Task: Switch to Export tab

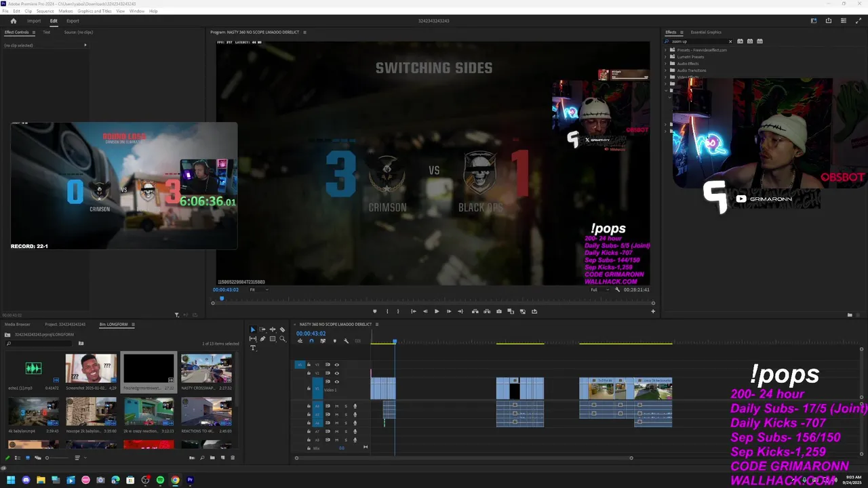Action: (73, 21)
